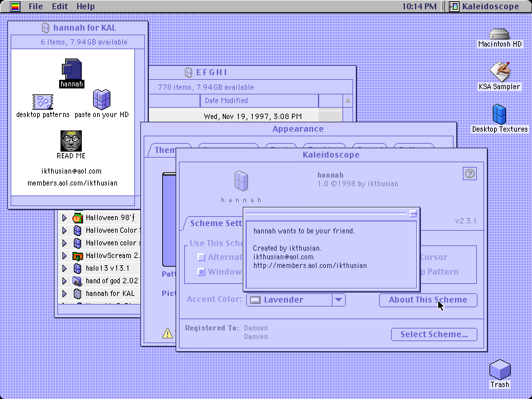Screen dimensions: 532x399
Task: Click the About This Scheme button
Action: [x=428, y=300]
